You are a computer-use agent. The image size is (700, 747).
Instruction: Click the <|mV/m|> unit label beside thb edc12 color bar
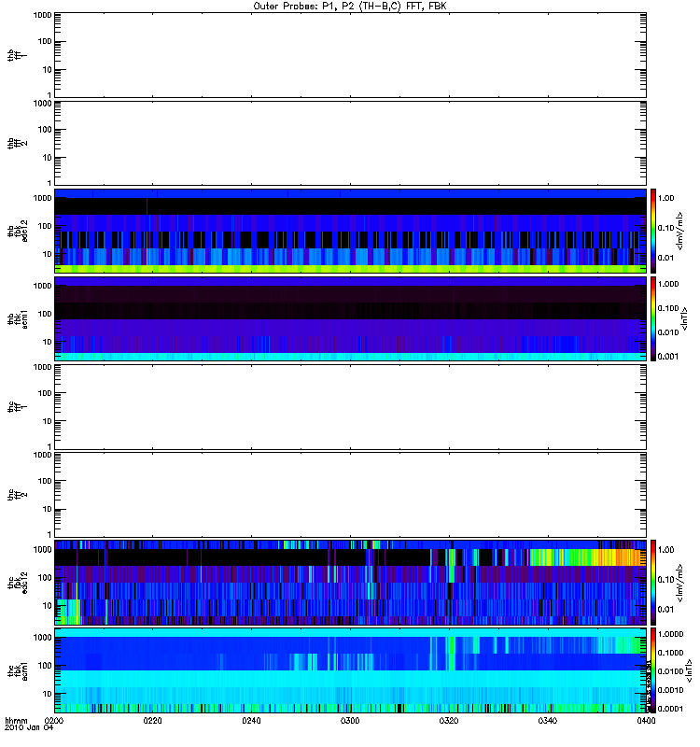[680, 231]
